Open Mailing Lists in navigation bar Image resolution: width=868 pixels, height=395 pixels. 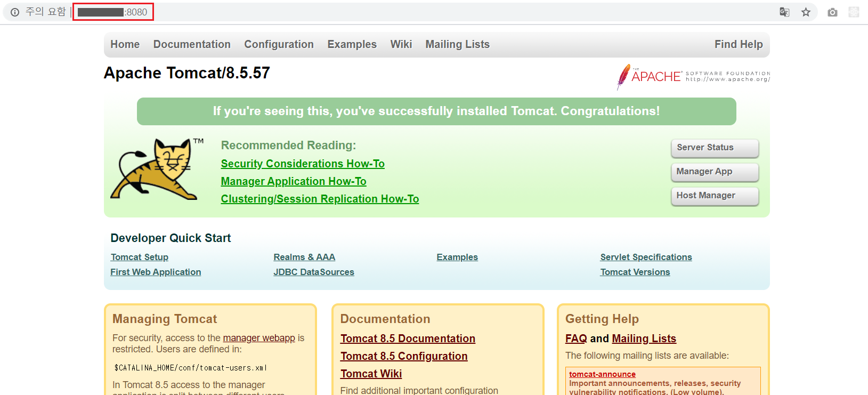(457, 44)
